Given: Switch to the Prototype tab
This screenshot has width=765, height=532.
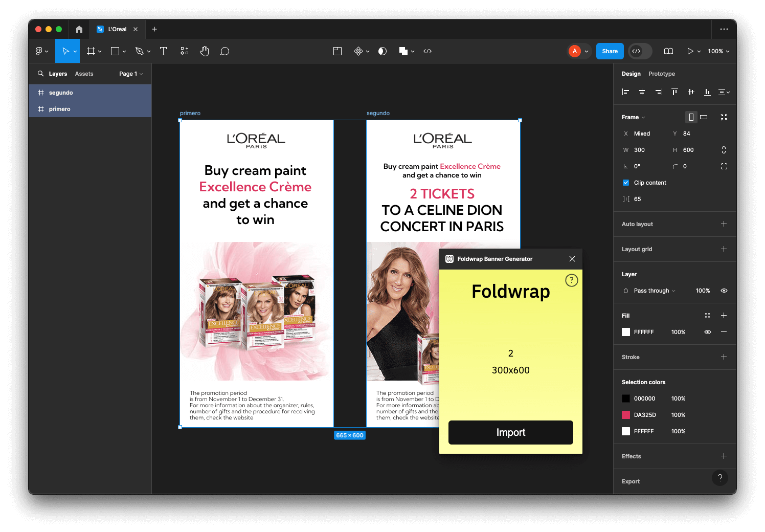Looking at the screenshot, I should click(x=662, y=74).
